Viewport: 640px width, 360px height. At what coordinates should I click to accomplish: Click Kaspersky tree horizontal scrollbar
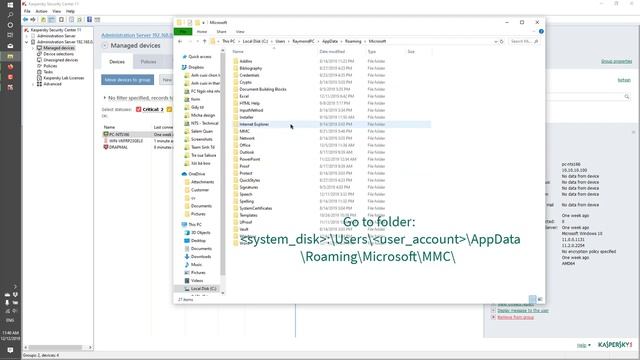coord(55,347)
